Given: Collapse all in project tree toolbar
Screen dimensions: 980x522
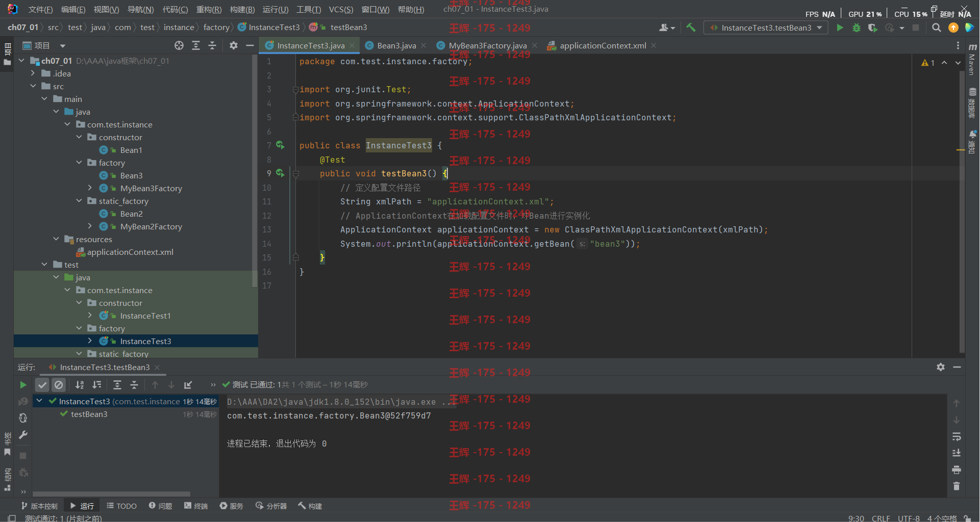Looking at the screenshot, I should (212, 46).
